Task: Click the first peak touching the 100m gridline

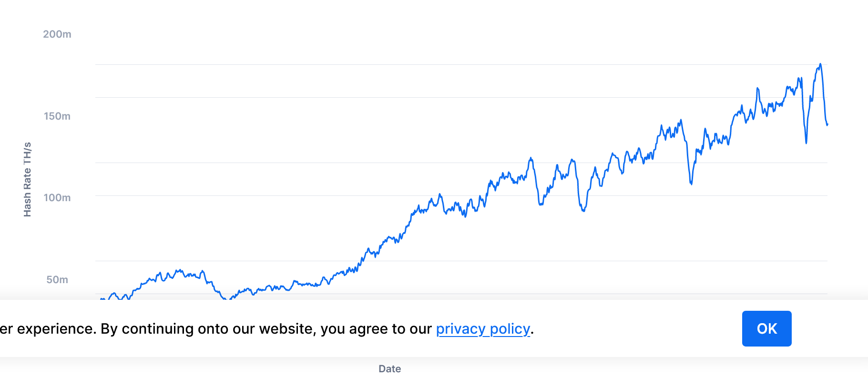Action: pyautogui.click(x=439, y=194)
